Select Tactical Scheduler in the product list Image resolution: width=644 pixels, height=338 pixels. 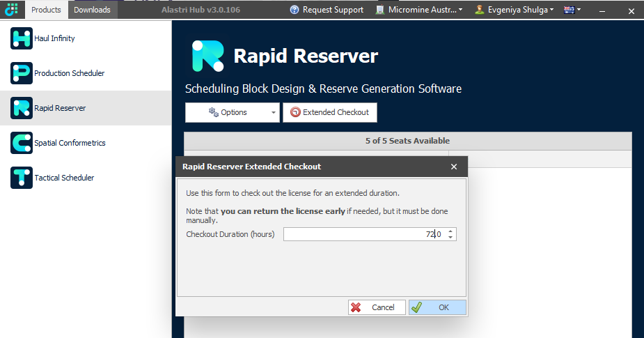86,178
